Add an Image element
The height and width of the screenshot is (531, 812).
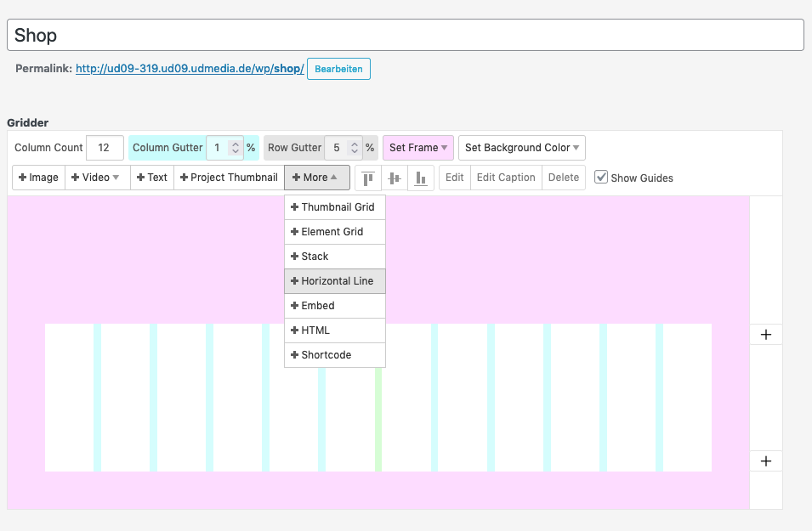coord(38,178)
